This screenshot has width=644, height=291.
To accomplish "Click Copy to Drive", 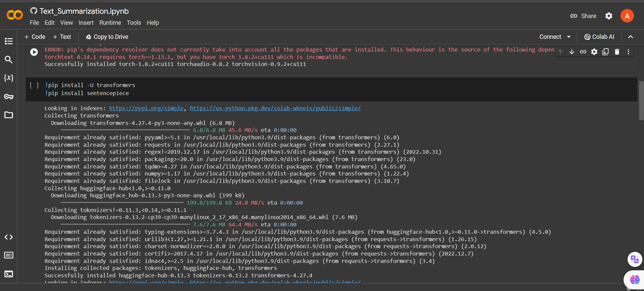I will (x=107, y=37).
